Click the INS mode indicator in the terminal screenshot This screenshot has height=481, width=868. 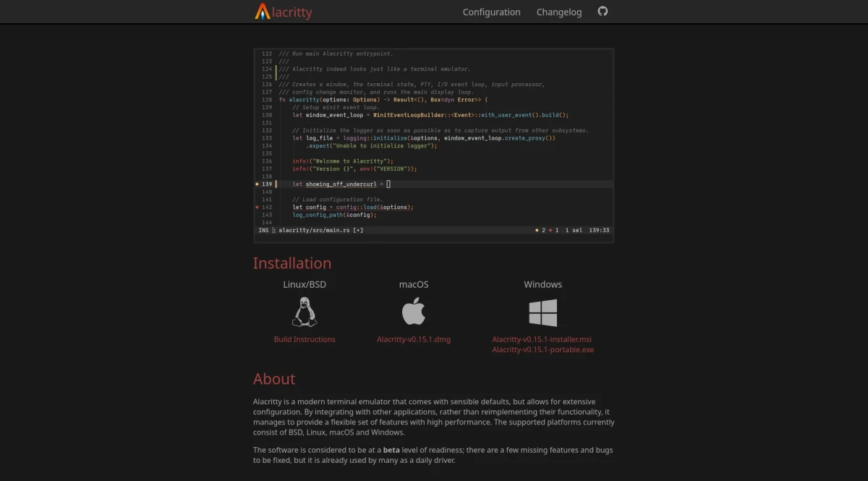coord(263,230)
